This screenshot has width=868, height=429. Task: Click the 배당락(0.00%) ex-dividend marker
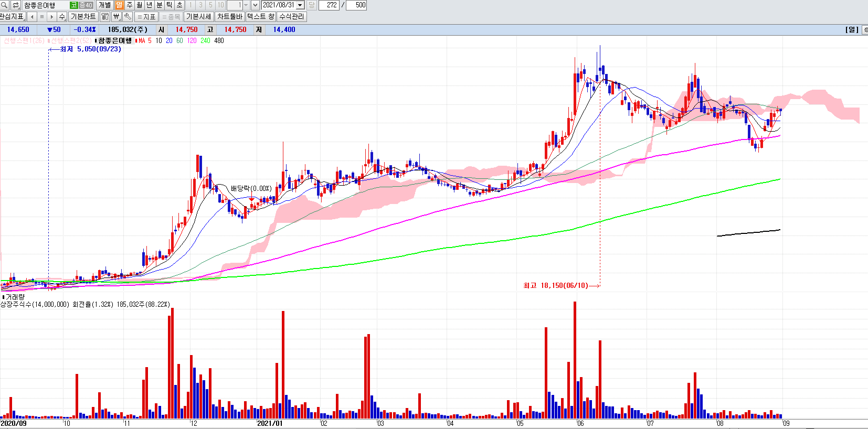251,188
